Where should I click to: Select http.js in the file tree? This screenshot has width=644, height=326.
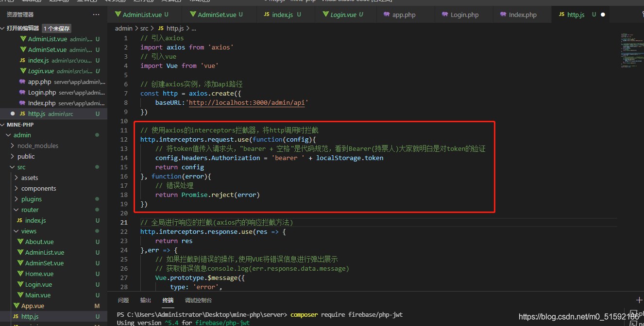53,316
